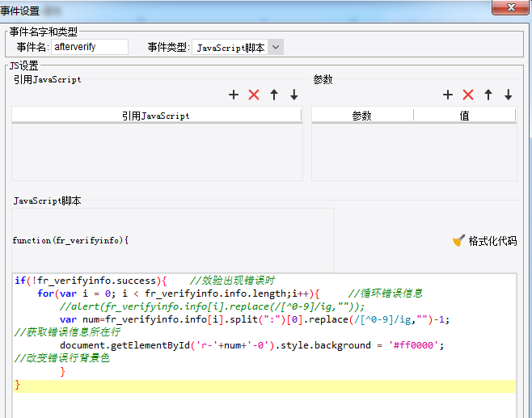Screen dimensions: 532x418
Task: Click the commented //alert code line
Action: point(212,306)
